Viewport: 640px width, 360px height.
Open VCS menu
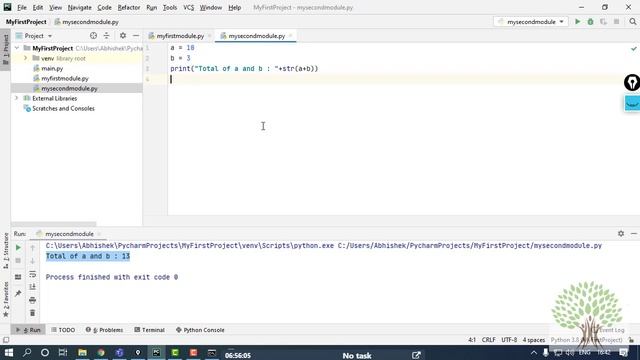189,7
